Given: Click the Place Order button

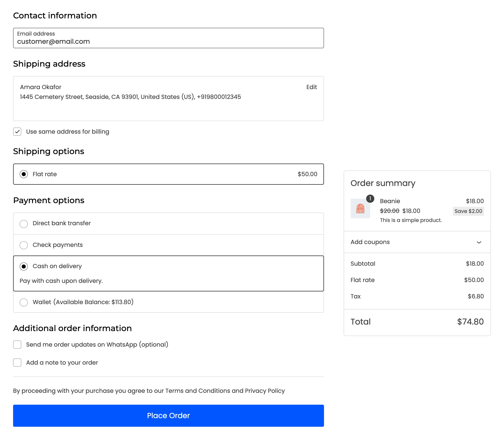Looking at the screenshot, I should tap(168, 416).
